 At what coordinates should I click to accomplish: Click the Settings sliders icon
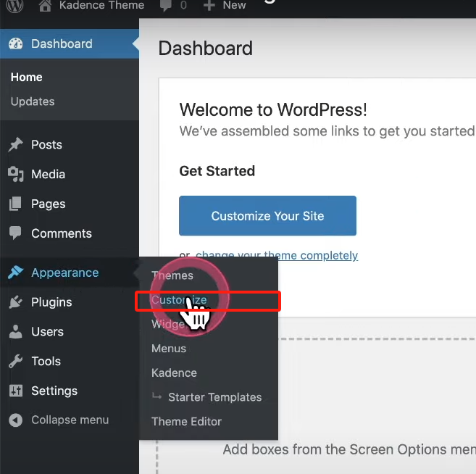pyautogui.click(x=15, y=391)
